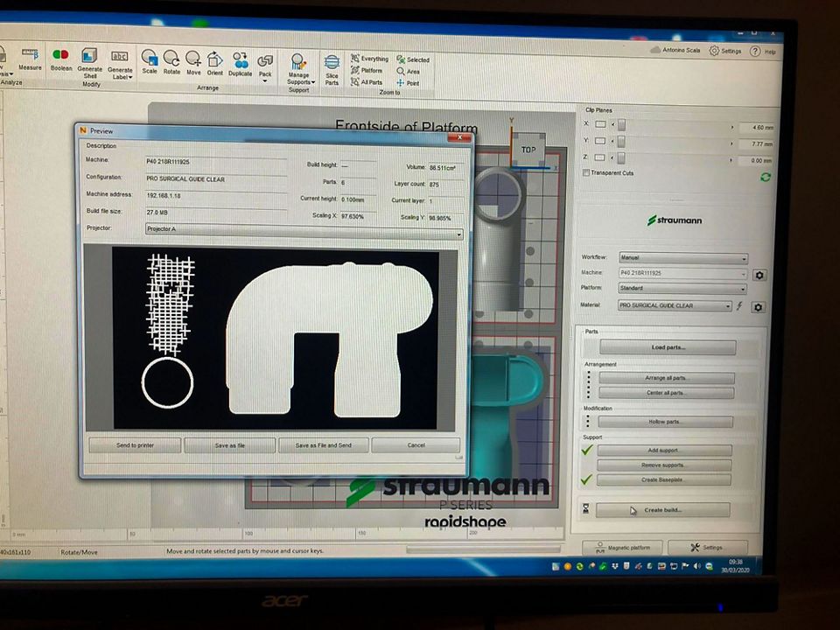Click the volume speaker icon in system tray

[x=697, y=566]
